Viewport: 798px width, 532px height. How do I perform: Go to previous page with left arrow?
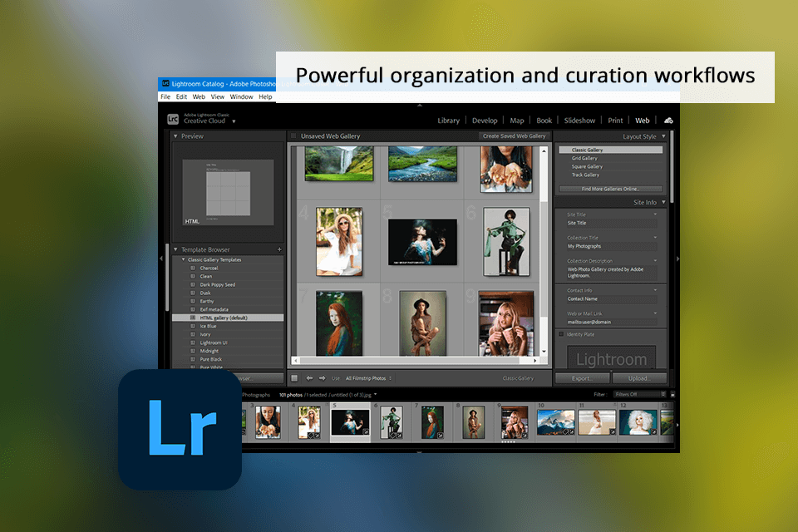pyautogui.click(x=309, y=378)
